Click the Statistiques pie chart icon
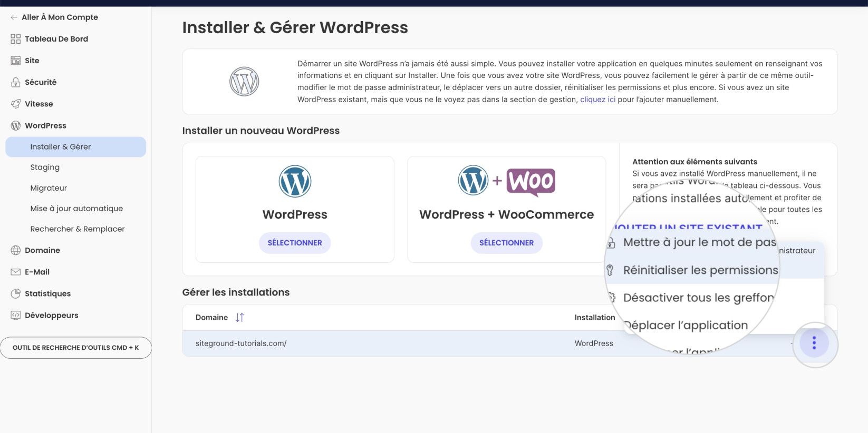 click(x=16, y=293)
